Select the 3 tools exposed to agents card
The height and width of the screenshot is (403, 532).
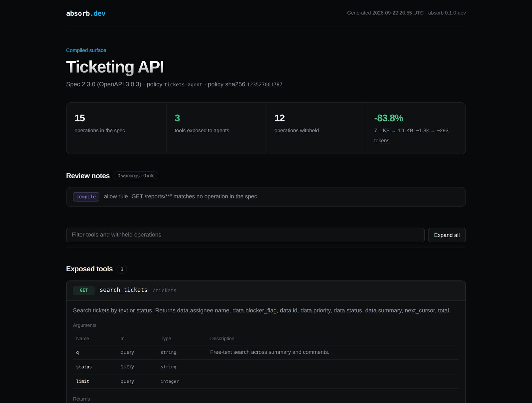tap(216, 128)
